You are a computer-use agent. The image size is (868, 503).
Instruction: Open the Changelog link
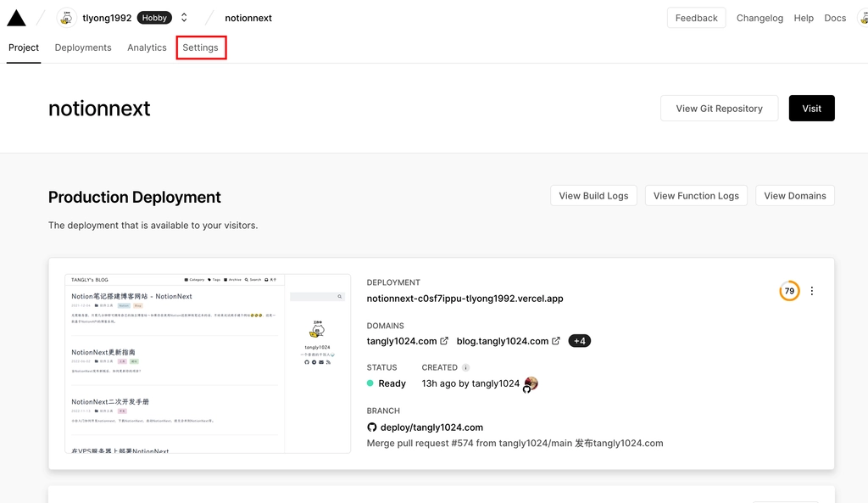tap(759, 18)
